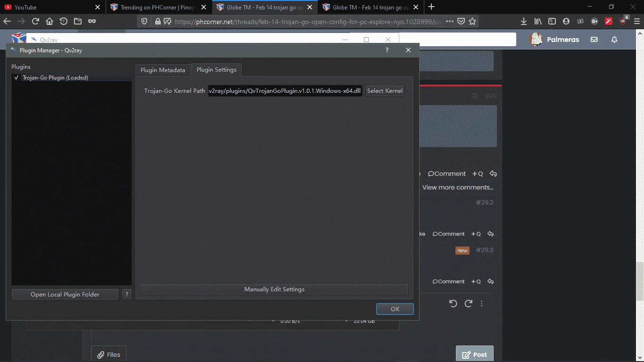Open the new tab plus button

(431, 7)
